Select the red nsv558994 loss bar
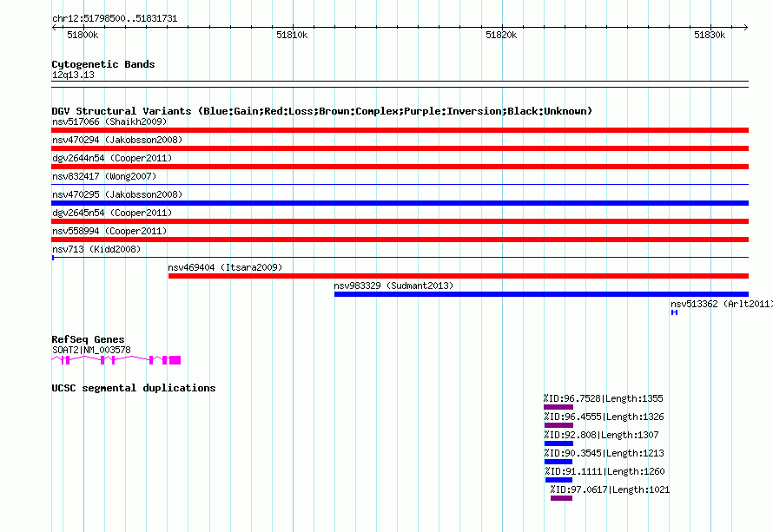 [x=400, y=240]
